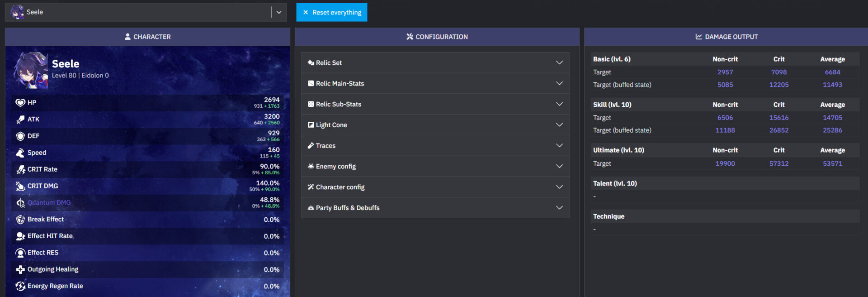Click the ATK sword icon
Viewport: 868px width, 297px height.
coord(20,120)
